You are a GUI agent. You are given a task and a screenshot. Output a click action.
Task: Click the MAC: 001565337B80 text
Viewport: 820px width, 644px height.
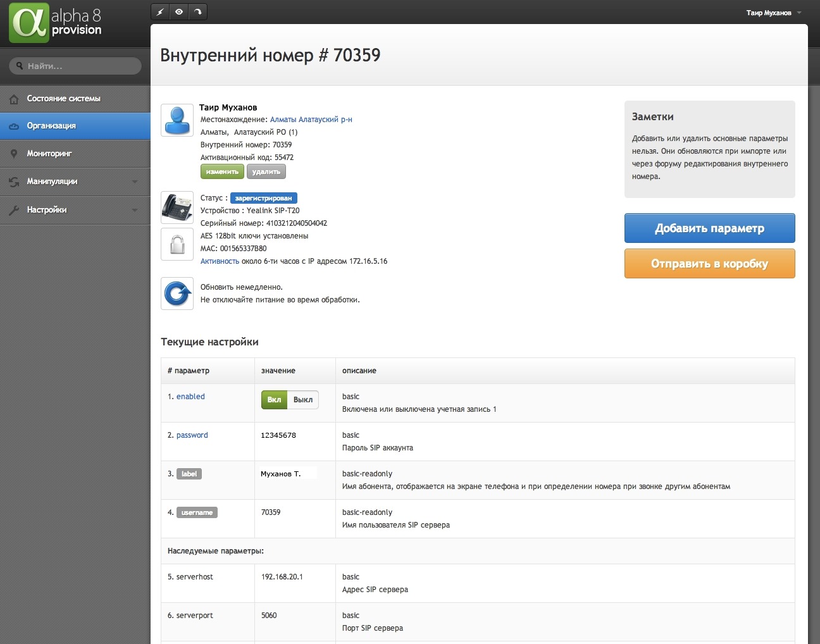(x=233, y=249)
